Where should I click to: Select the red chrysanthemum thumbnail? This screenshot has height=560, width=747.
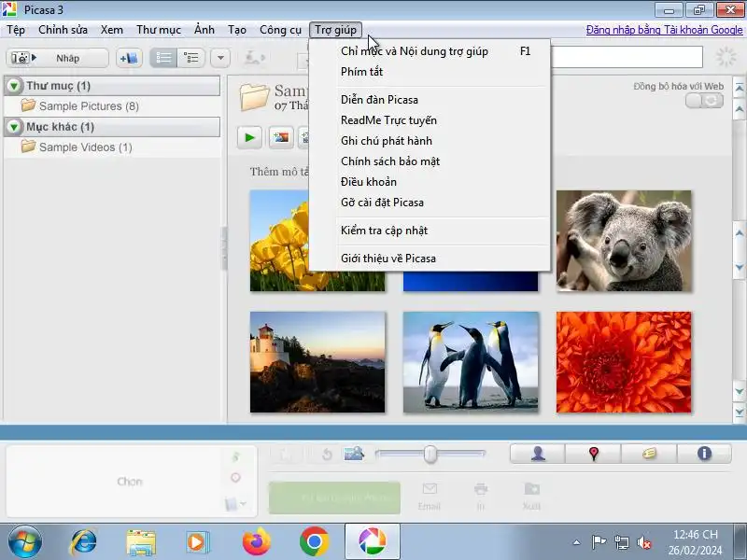[624, 362]
